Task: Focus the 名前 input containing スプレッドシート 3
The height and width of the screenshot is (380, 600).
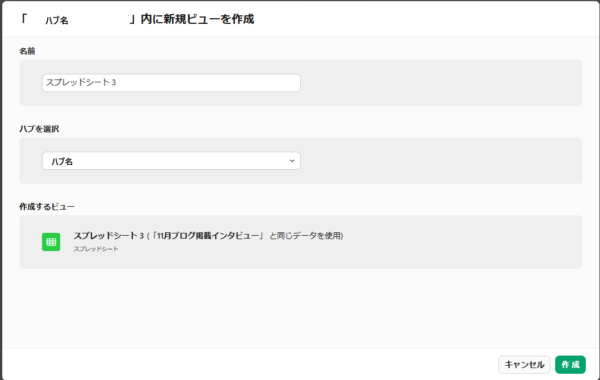Action: (x=171, y=83)
